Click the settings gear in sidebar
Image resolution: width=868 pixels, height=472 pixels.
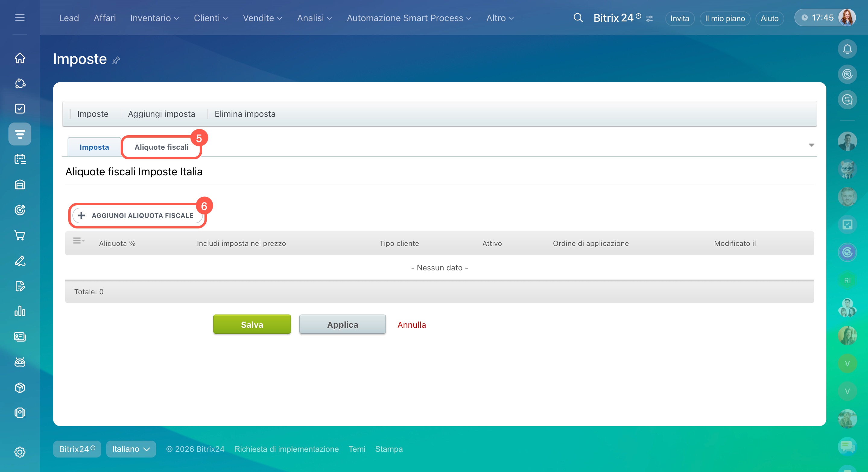20,452
